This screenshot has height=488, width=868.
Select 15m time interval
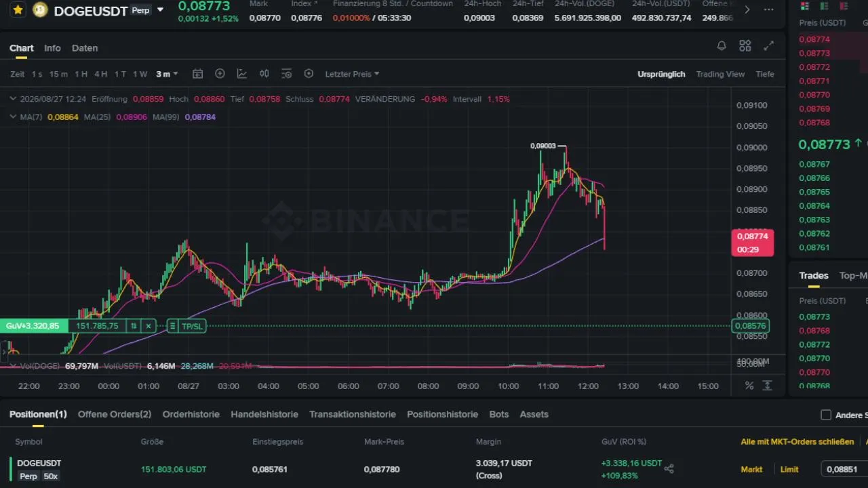(58, 74)
